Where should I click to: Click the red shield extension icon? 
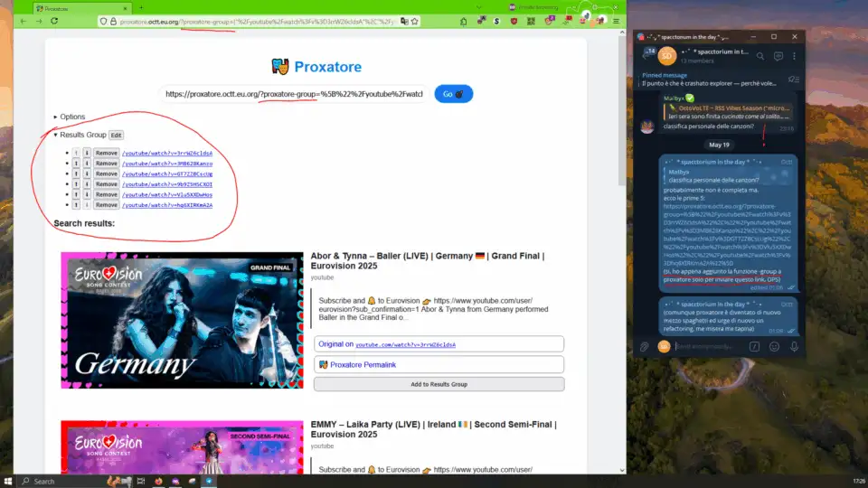pyautogui.click(x=514, y=22)
